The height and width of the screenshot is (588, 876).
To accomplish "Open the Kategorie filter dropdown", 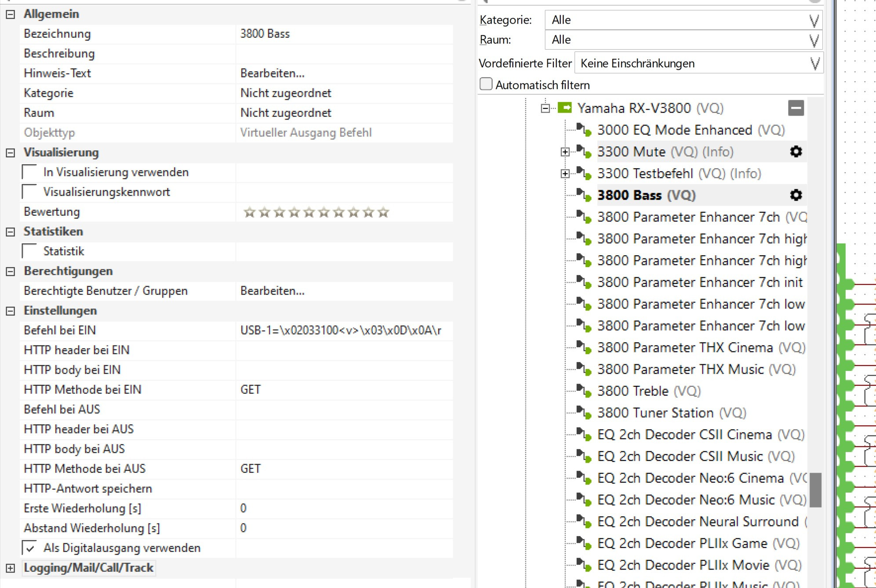I will 683,20.
